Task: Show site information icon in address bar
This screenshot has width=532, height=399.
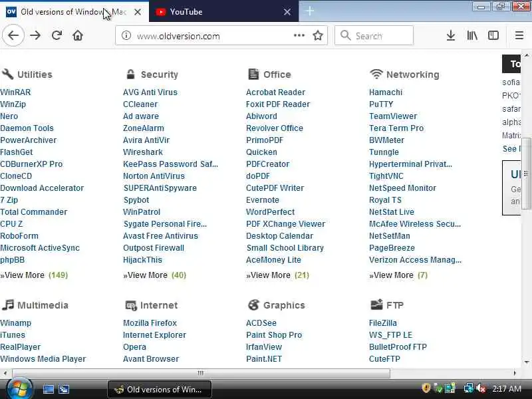Action: [x=126, y=35]
